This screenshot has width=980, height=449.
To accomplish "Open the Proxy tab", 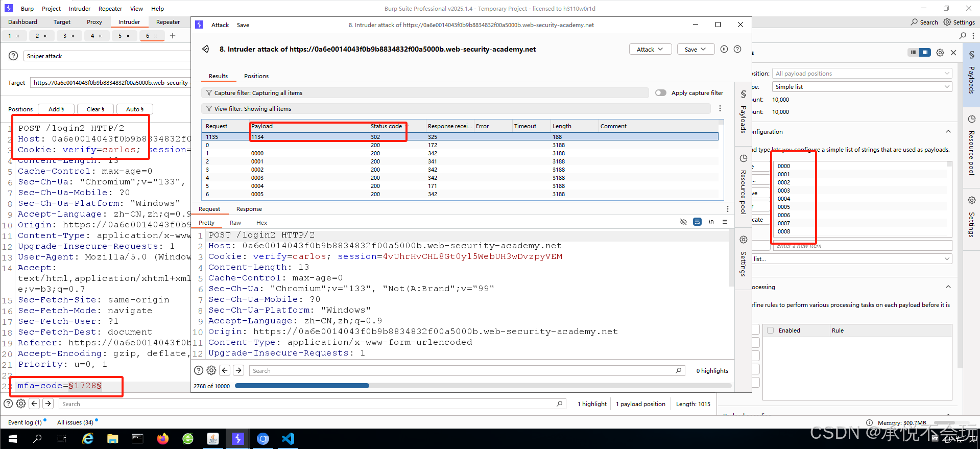I will click(94, 22).
